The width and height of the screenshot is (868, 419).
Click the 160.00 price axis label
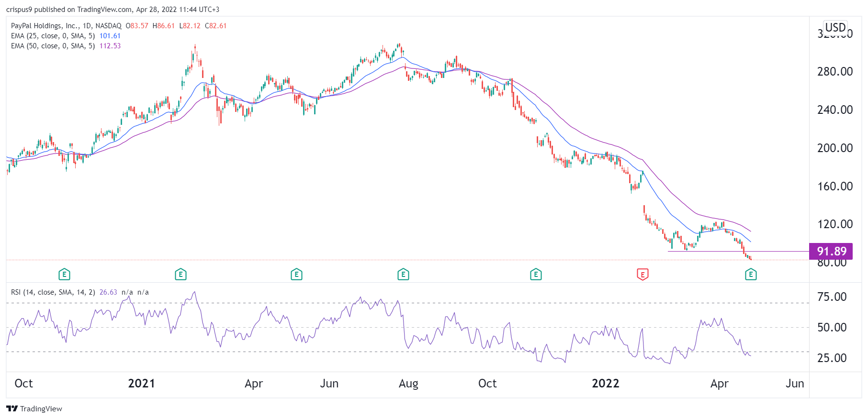[x=835, y=187]
